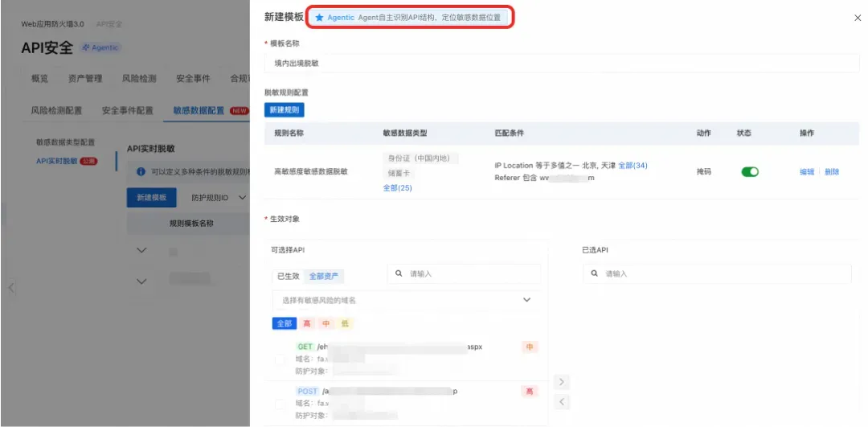This screenshot has width=868, height=427.
Task: Check the GET API row checkbox
Action: [x=280, y=359]
